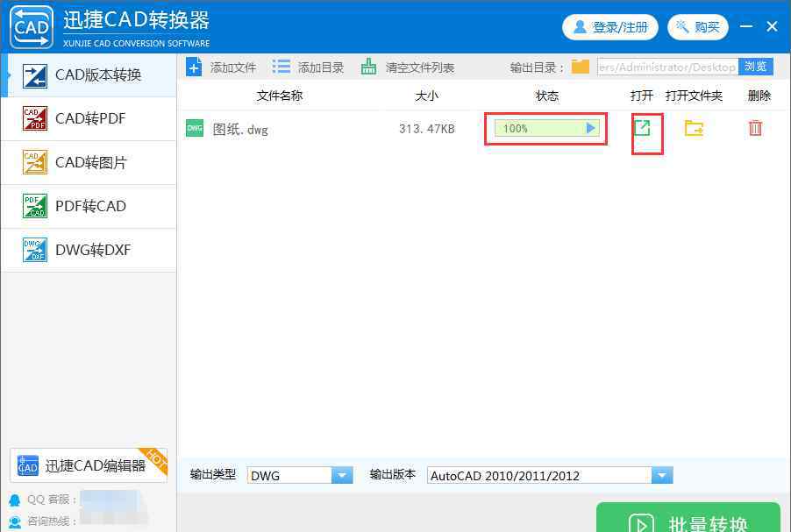Screen dimensions: 791x532
Task: Click the play arrow on 100% progress bar
Action: (590, 128)
